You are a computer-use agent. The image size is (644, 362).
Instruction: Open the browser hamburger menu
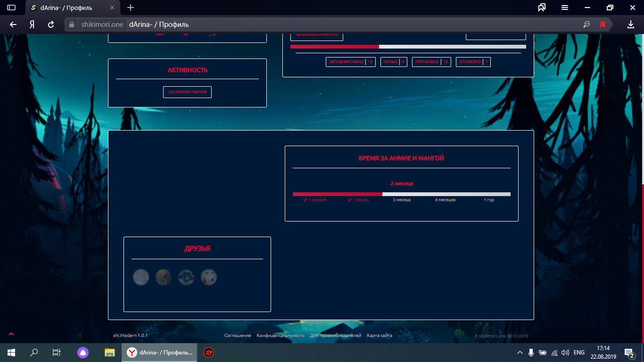click(564, 8)
